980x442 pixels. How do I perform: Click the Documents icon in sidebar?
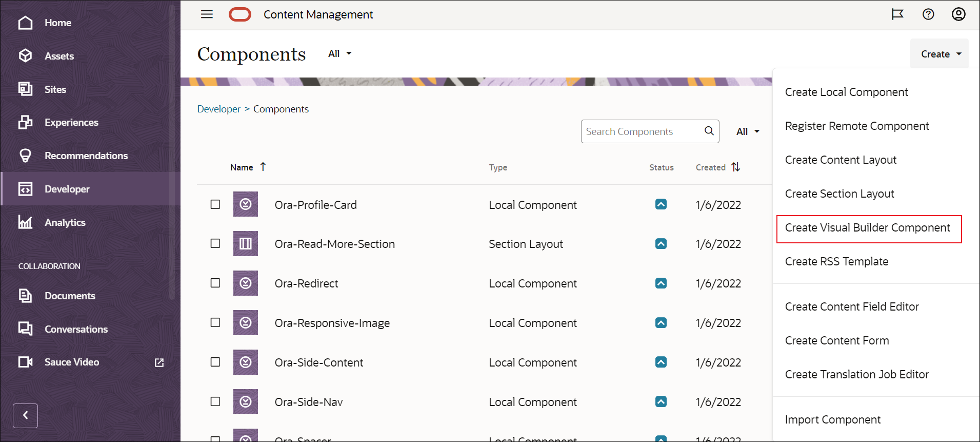coord(26,296)
